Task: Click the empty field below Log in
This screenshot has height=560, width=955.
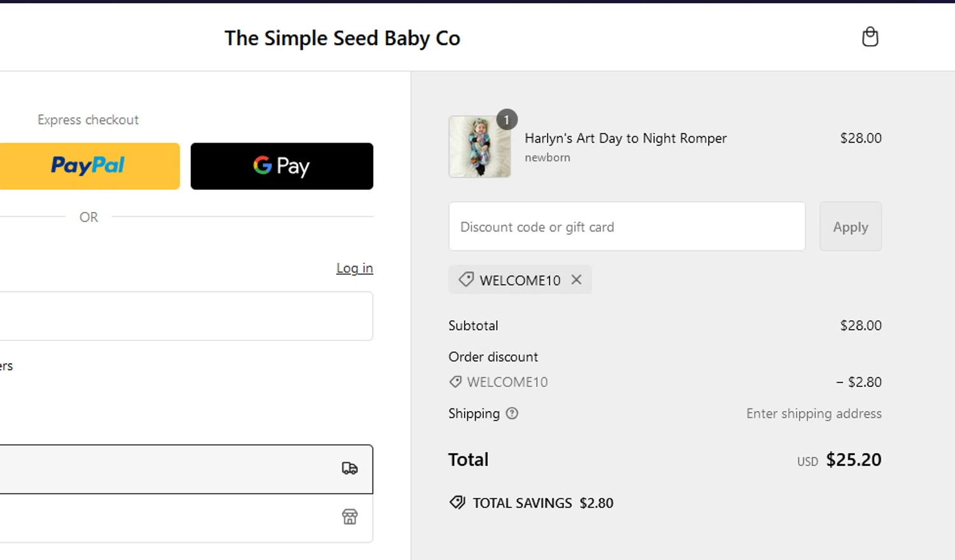Action: 185,316
